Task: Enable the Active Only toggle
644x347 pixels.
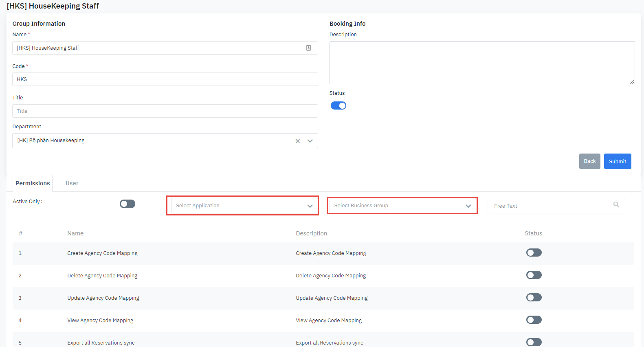Action: pos(127,204)
